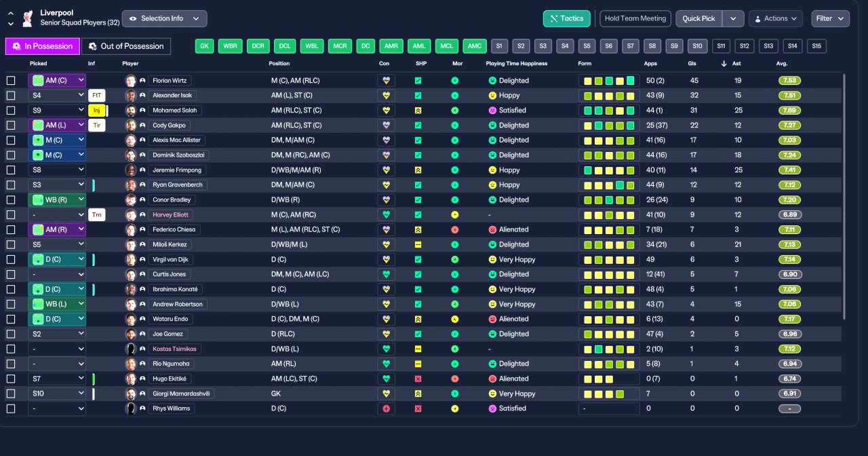Click Federico Chiesa's red morale icon
The height and width of the screenshot is (456, 868).
[x=455, y=229]
